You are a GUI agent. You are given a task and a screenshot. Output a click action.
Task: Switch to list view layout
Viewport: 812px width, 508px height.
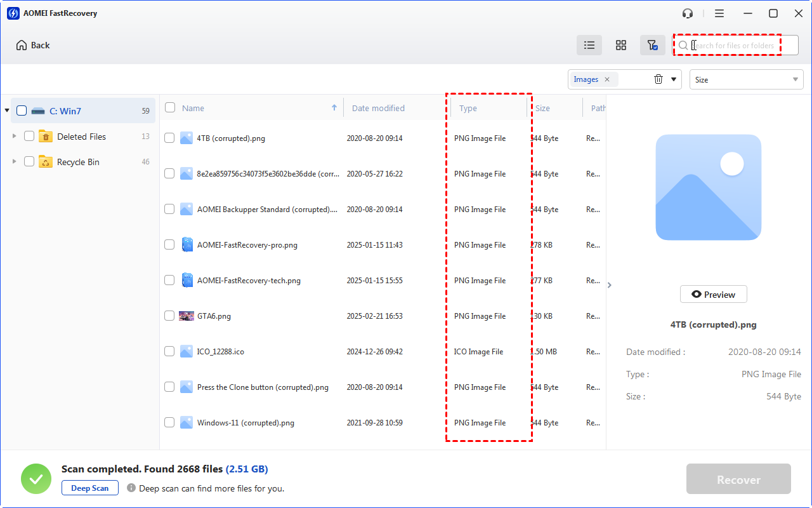589,45
